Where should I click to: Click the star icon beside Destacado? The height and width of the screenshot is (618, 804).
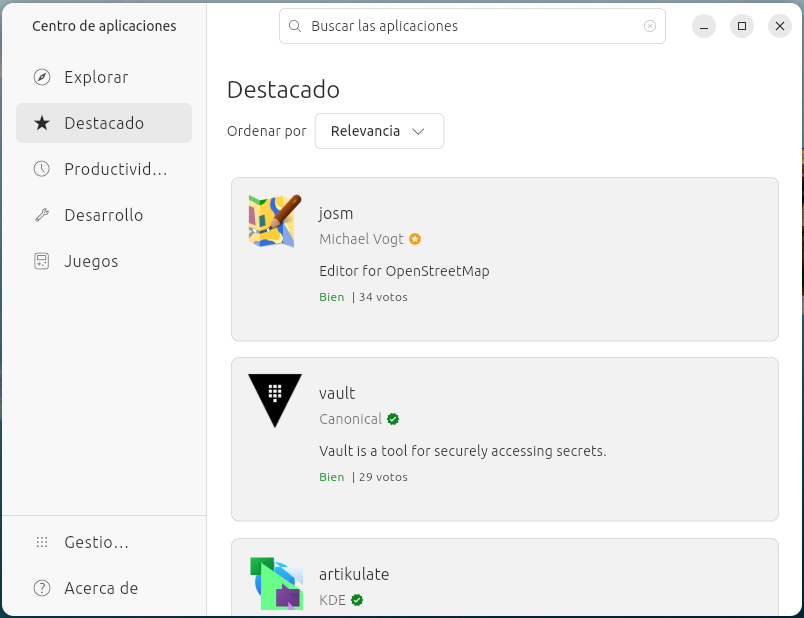[41, 123]
